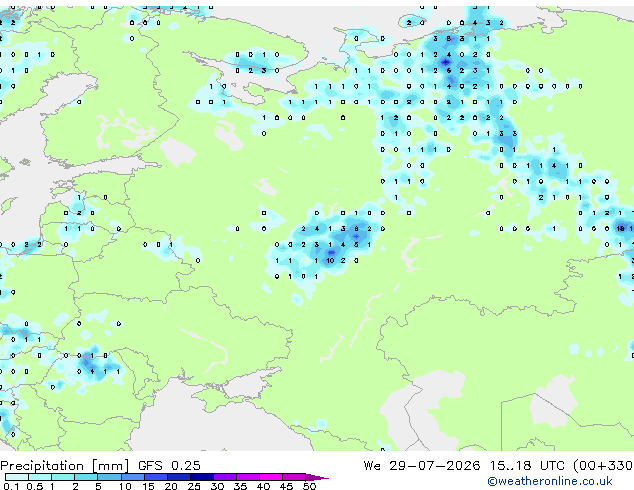Pick the 0.5–1 mm legend swatch

pyautogui.click(x=40, y=477)
